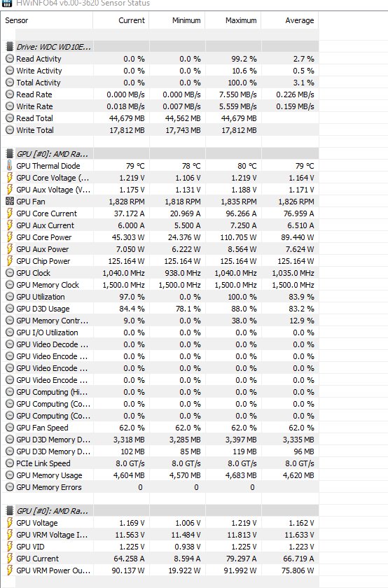
Task: Select the GPU Computing (Hi... row label
Action: click(x=52, y=392)
